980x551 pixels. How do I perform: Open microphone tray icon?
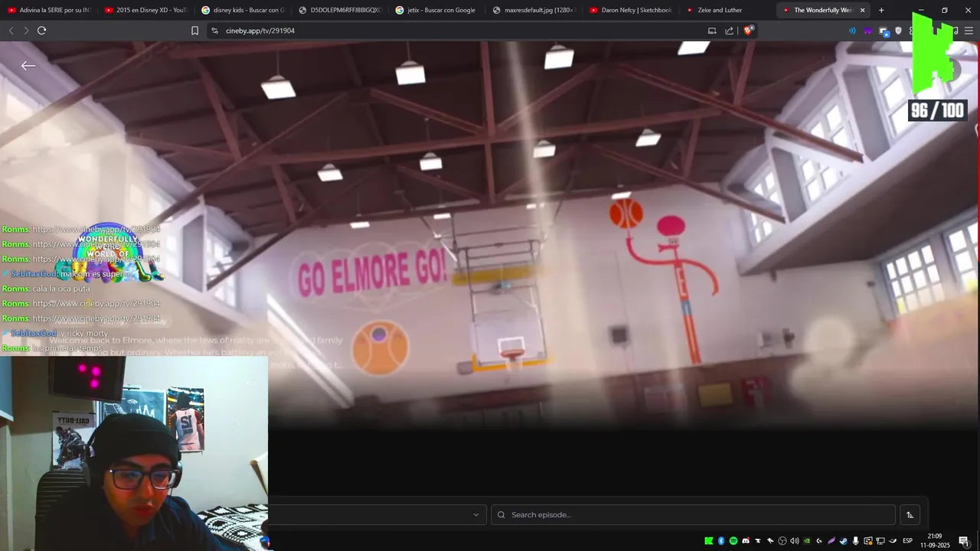[x=856, y=541]
